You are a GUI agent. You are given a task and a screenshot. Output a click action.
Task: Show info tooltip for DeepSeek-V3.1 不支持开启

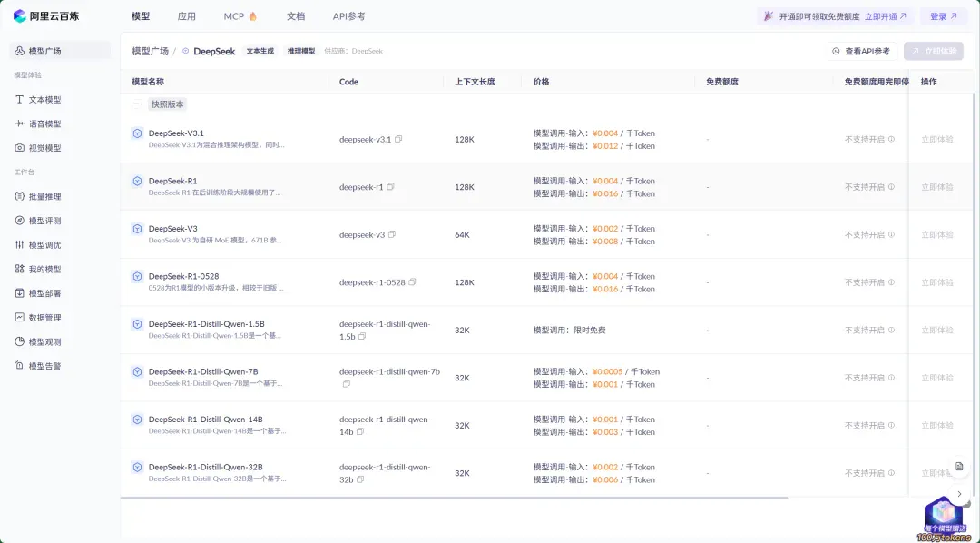(x=891, y=139)
